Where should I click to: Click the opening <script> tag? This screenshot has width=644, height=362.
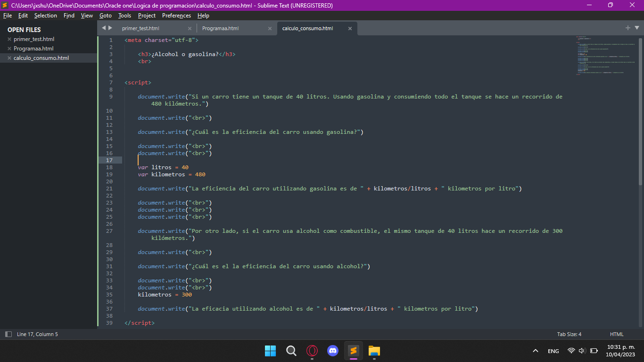click(x=138, y=82)
